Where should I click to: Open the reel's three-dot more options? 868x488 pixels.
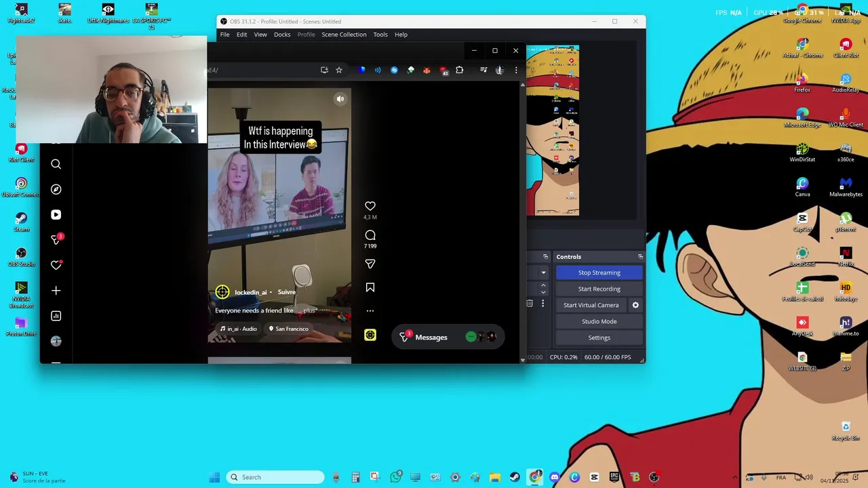(370, 311)
